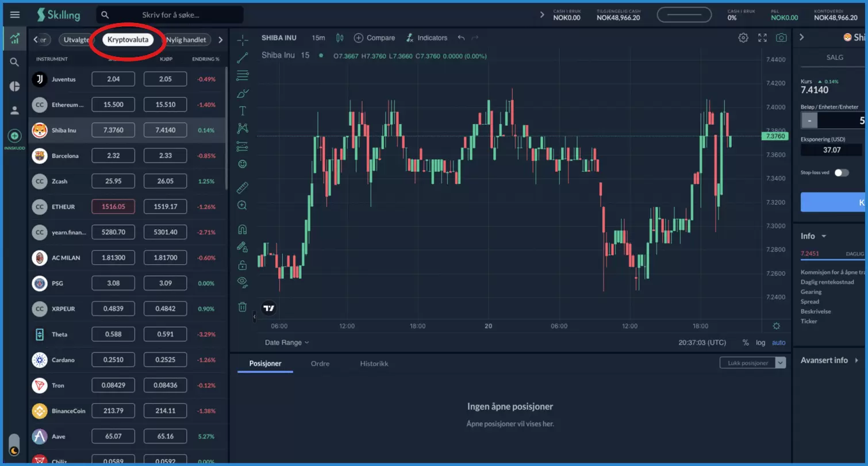Select the Cardano row in instrument list
Viewport: 868px width, 466px height.
[x=128, y=360]
